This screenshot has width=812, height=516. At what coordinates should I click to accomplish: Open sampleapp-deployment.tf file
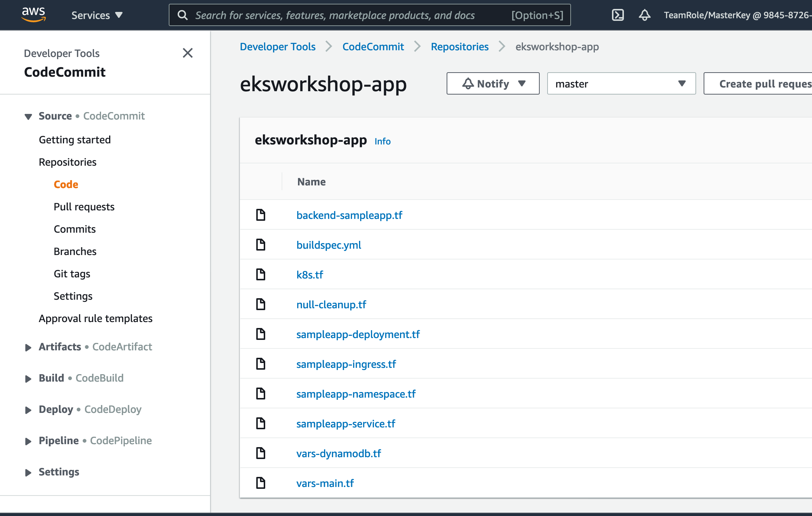pos(358,334)
